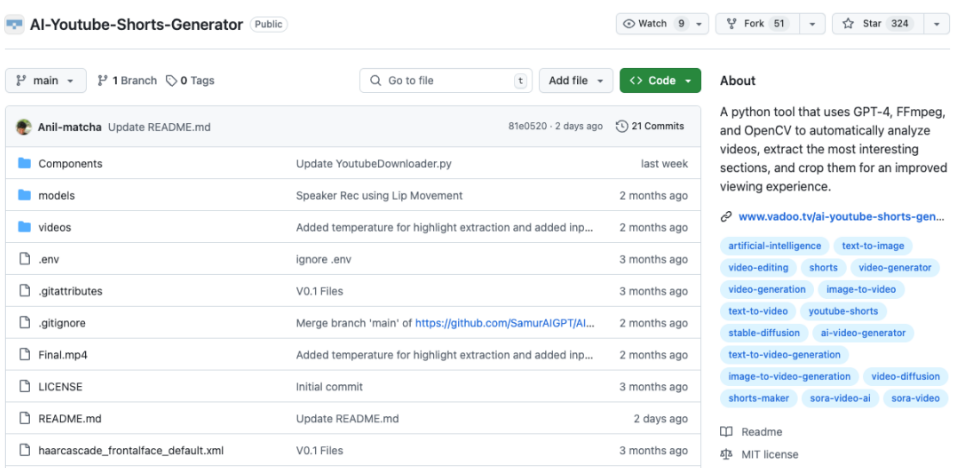Screen dimensions: 953x468
Task: Click the repository avatar icon beside the title
Action: pos(14,25)
